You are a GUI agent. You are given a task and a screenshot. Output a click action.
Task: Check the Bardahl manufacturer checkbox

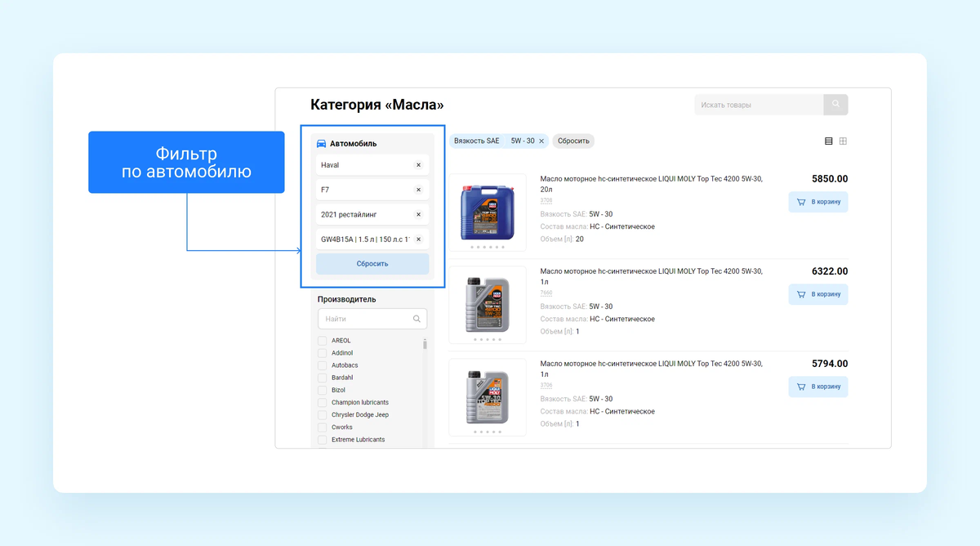tap(322, 378)
